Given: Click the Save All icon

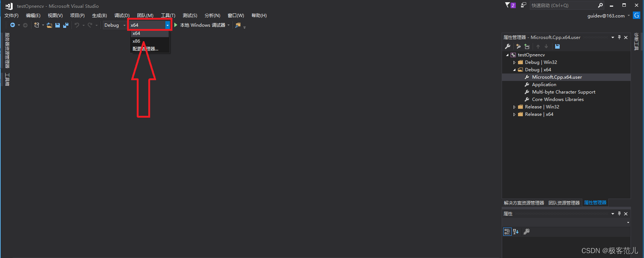Looking at the screenshot, I should coord(66,25).
